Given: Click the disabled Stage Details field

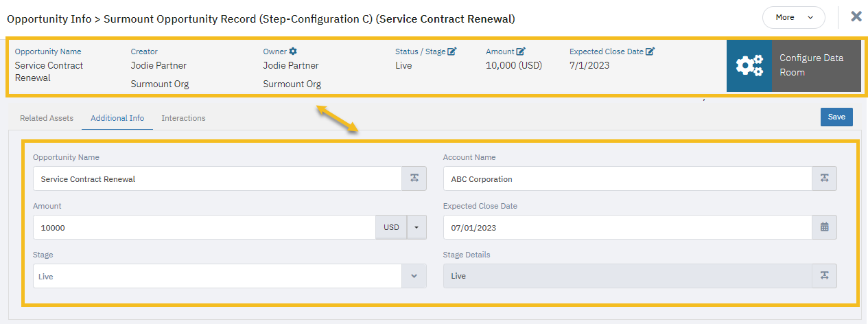Looking at the screenshot, I should 628,276.
